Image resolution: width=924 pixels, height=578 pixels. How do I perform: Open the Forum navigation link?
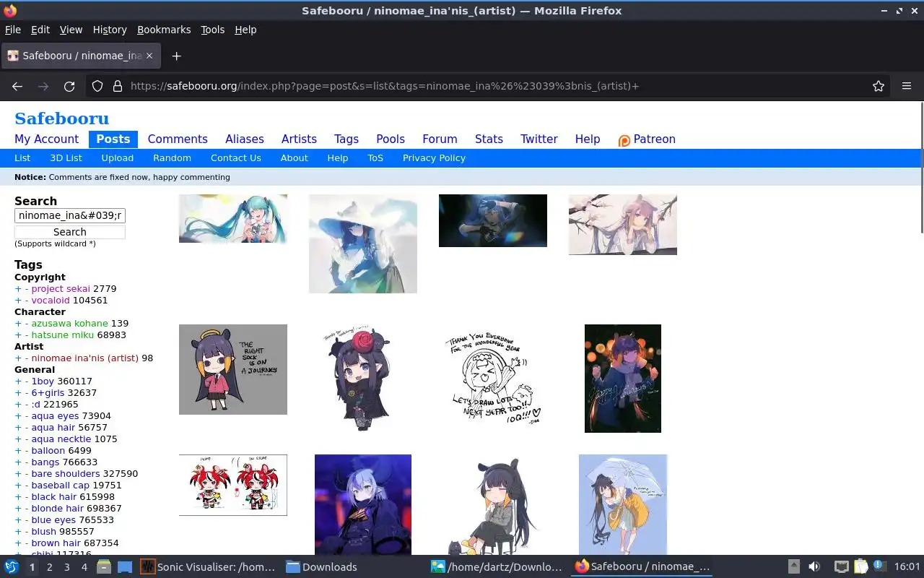[x=440, y=139]
